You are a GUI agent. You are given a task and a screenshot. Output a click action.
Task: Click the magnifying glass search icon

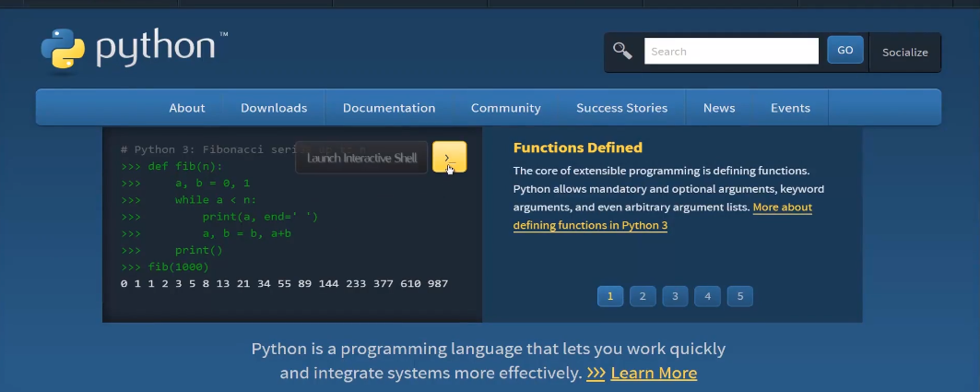pos(622,51)
